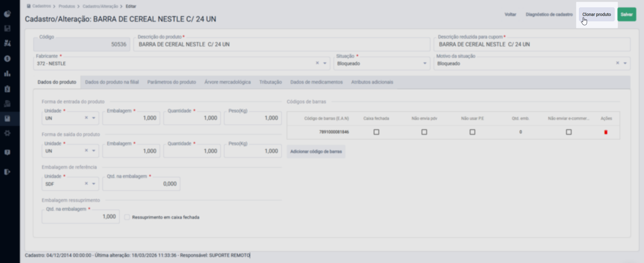The height and width of the screenshot is (263, 644).
Task: Delete the barcode 7891000081846 with red trash icon
Action: tap(606, 132)
